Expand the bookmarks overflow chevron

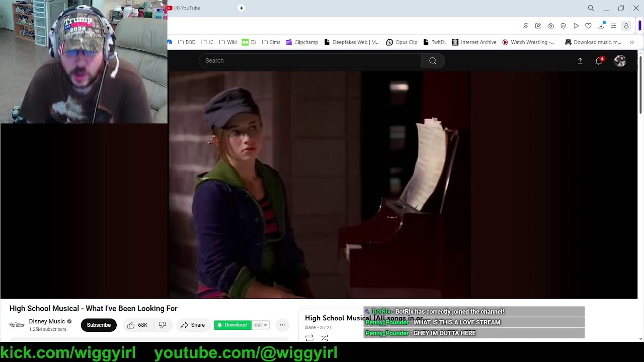[631, 42]
